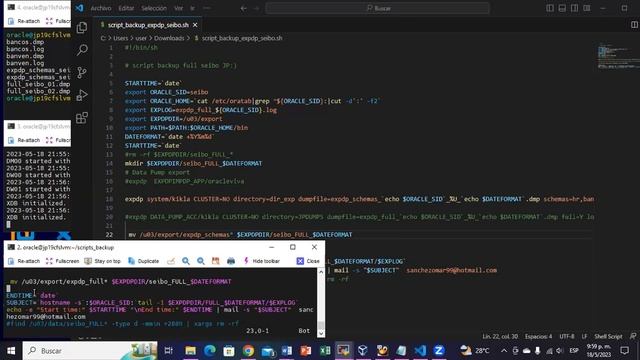Click Duplicate in terminal toolbar

(x=143, y=261)
